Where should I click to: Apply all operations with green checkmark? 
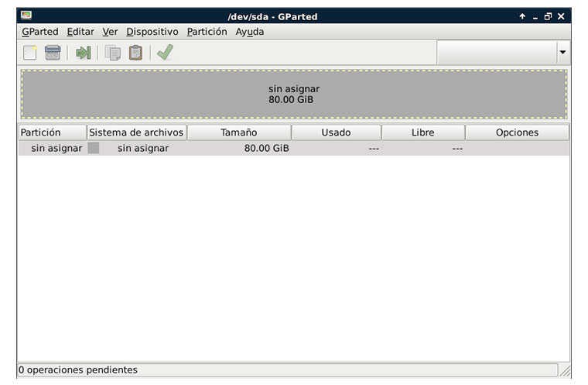[x=165, y=52]
